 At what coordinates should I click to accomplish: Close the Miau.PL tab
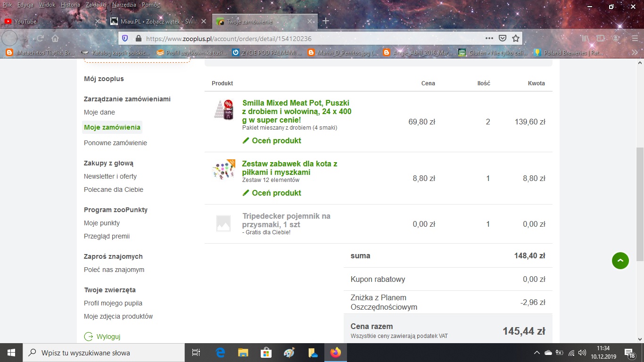point(204,22)
